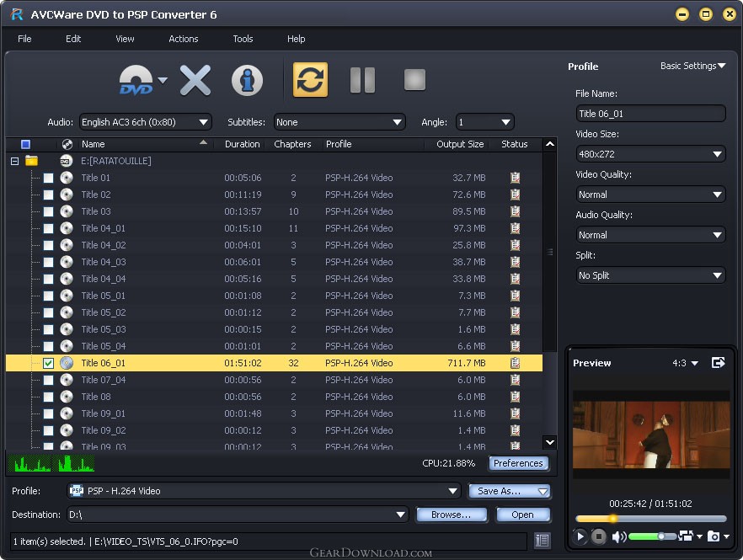The image size is (743, 560).
Task: Open the Audio track dropdown
Action: (145, 122)
